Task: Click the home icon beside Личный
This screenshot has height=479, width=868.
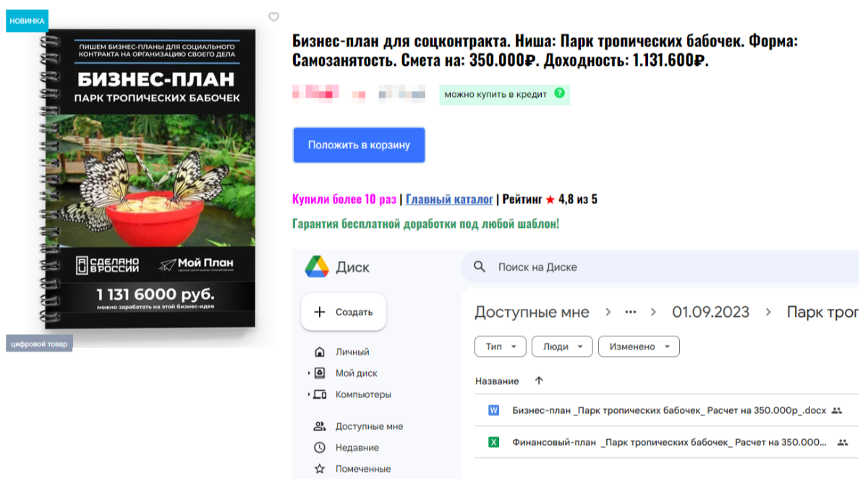Action: [x=320, y=352]
